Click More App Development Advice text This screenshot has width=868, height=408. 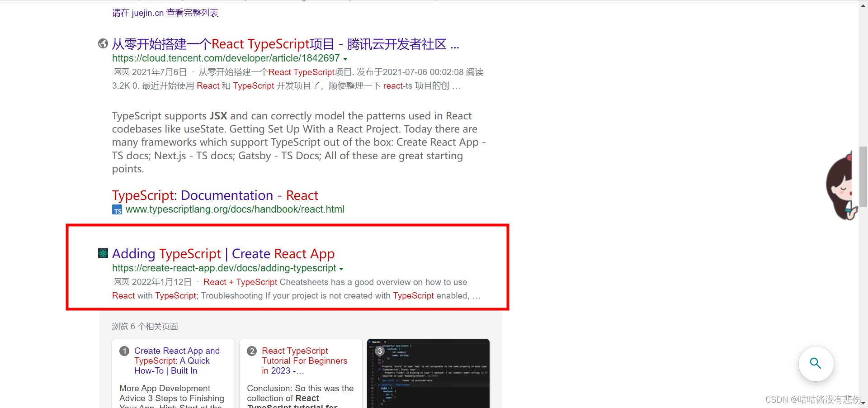pos(172,397)
